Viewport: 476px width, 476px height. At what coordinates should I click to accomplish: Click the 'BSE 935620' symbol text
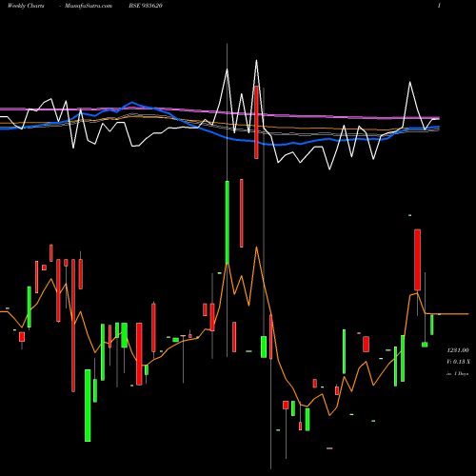[146, 6]
